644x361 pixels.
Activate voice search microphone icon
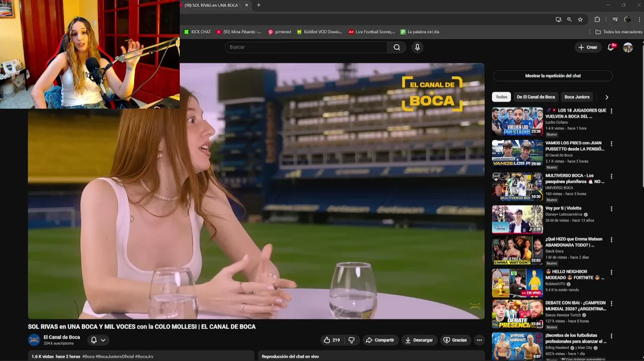point(417,47)
